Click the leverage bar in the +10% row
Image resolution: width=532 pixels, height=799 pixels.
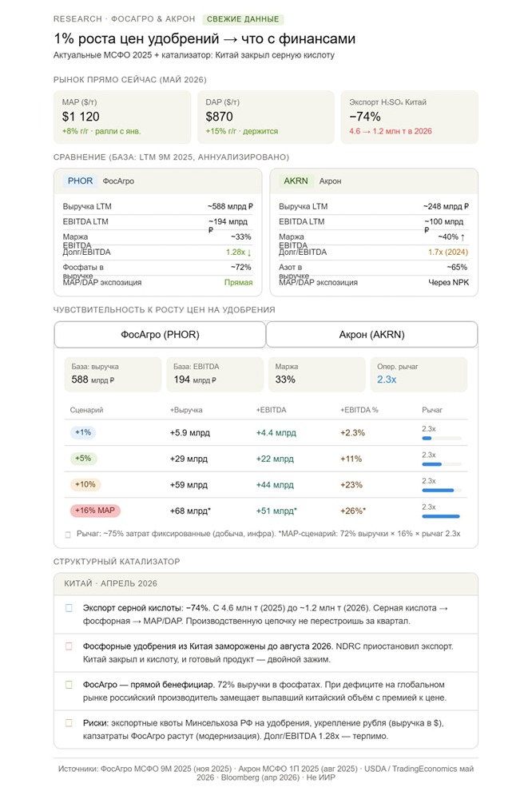pyautogui.click(x=441, y=491)
